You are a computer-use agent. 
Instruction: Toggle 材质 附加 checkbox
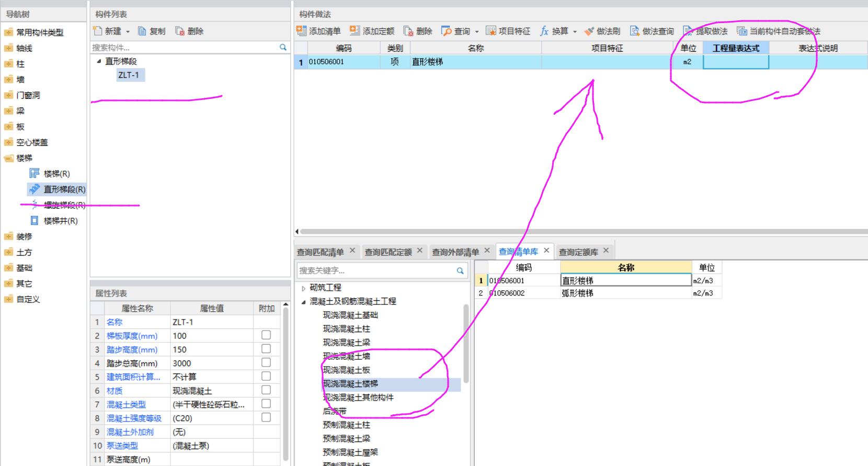pyautogui.click(x=266, y=390)
